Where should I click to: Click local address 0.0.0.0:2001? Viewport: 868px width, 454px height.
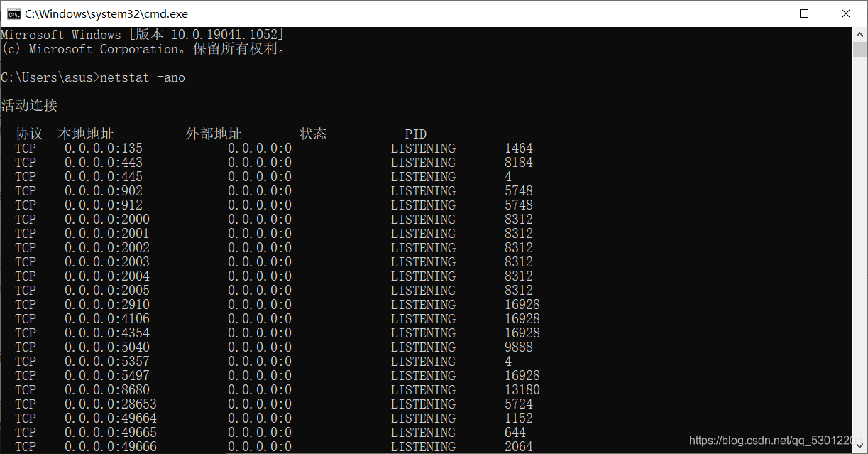click(x=107, y=234)
